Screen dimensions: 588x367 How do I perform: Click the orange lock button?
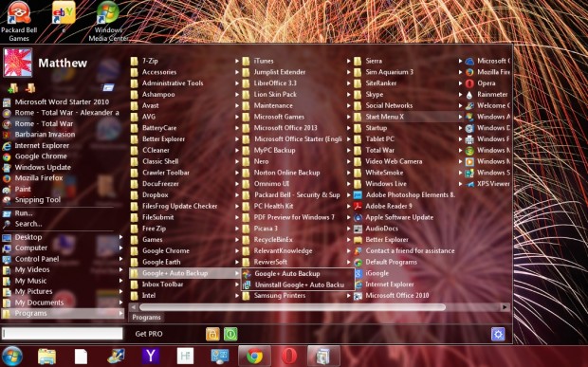tap(212, 334)
